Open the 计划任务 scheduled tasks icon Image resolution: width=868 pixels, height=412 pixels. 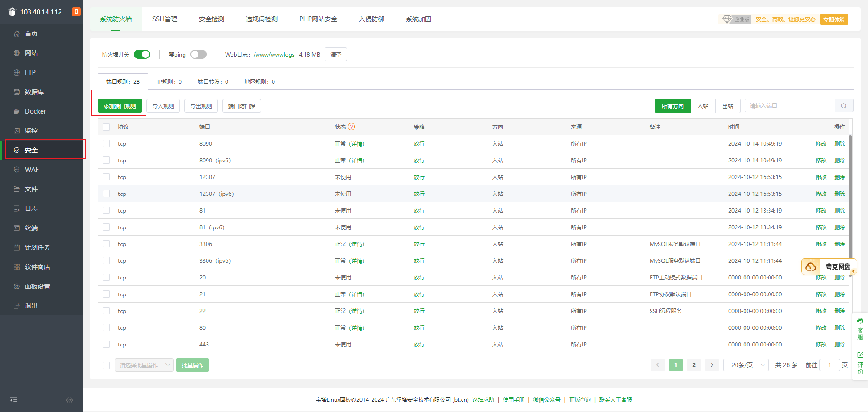pyautogui.click(x=17, y=247)
